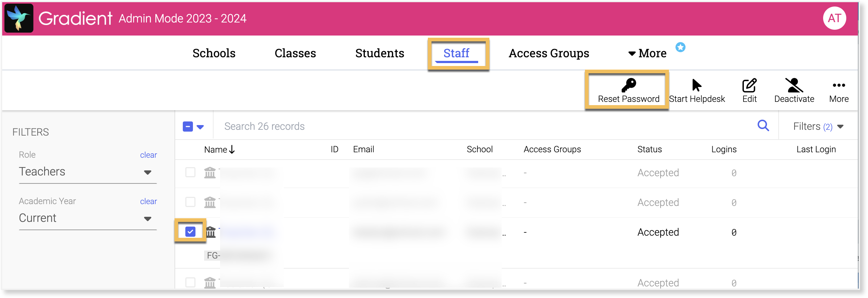Click the search magnifier icon
This screenshot has height=298, width=868.
tap(763, 126)
